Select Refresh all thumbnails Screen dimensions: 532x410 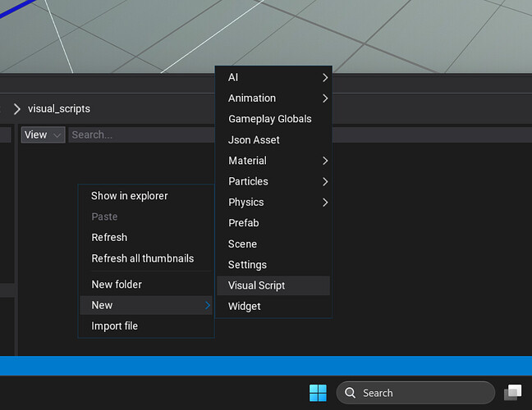click(143, 258)
